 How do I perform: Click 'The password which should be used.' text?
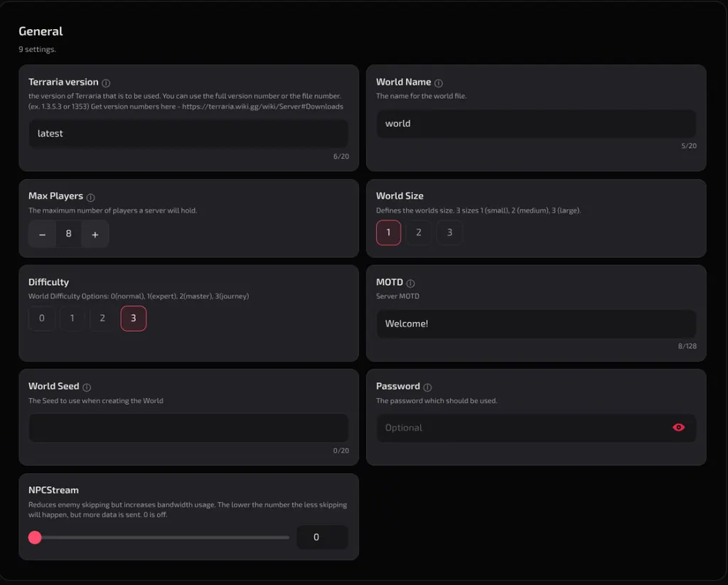437,401
